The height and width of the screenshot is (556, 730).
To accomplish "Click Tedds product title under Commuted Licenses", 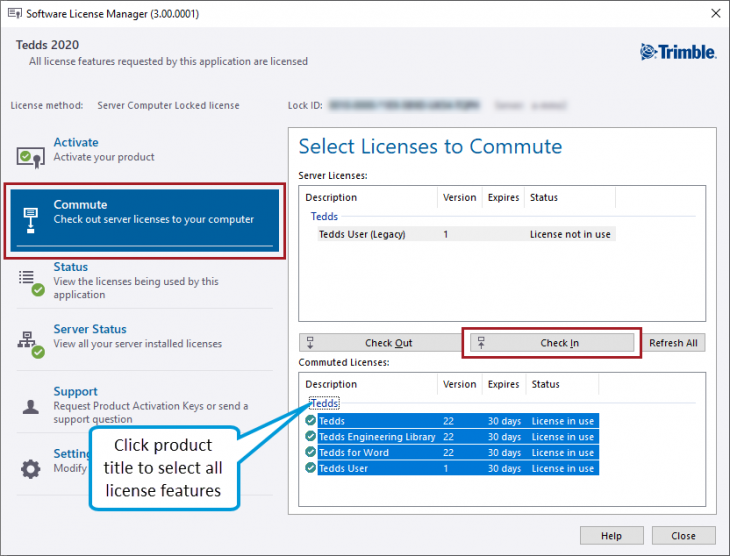I will [324, 403].
